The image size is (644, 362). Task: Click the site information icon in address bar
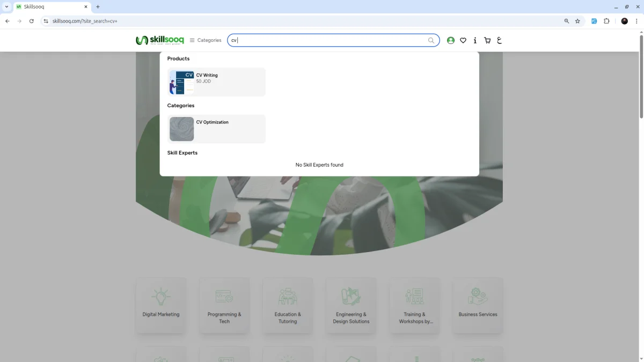(x=46, y=21)
